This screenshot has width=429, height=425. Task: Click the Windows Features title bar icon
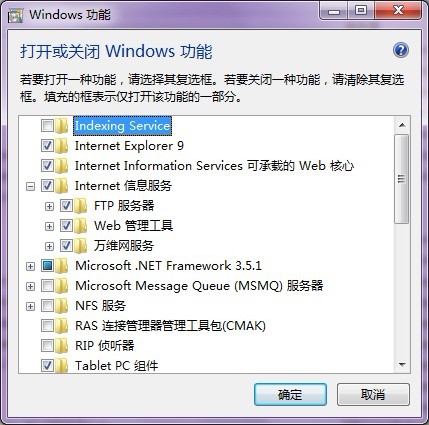[16, 15]
